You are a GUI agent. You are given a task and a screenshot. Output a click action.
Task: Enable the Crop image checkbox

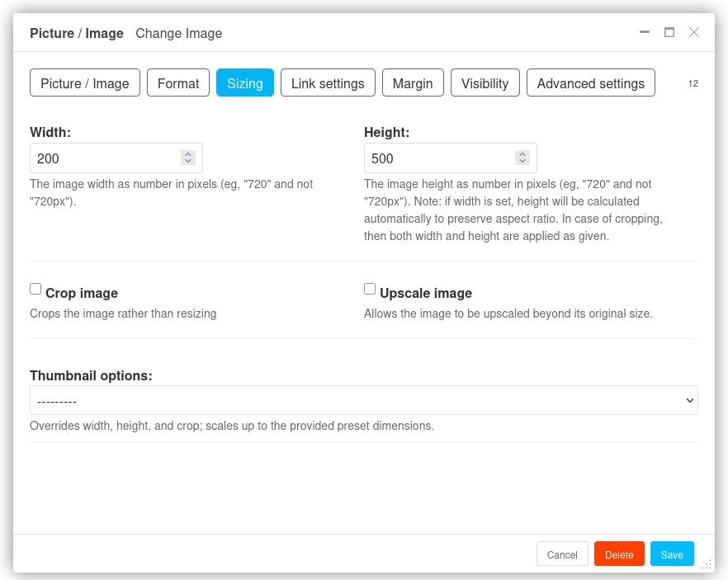click(x=35, y=288)
